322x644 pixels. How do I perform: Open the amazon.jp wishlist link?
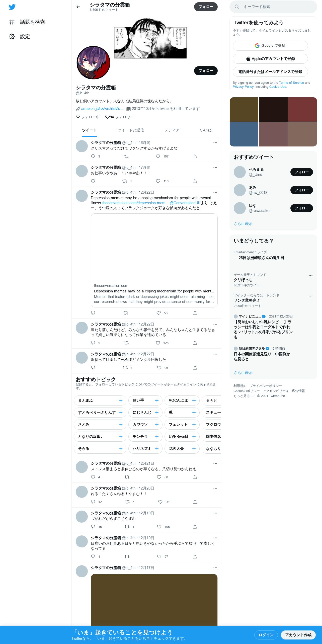pyautogui.click(x=102, y=109)
